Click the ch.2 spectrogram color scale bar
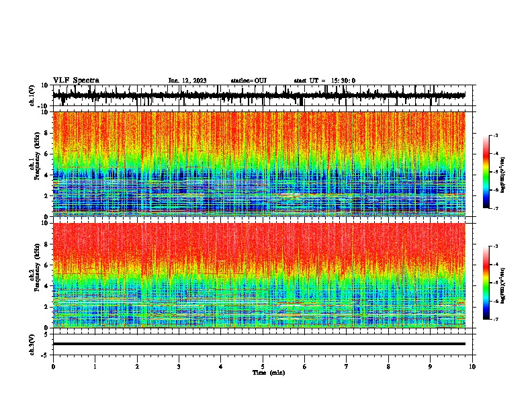532x411 pixels. click(x=486, y=283)
